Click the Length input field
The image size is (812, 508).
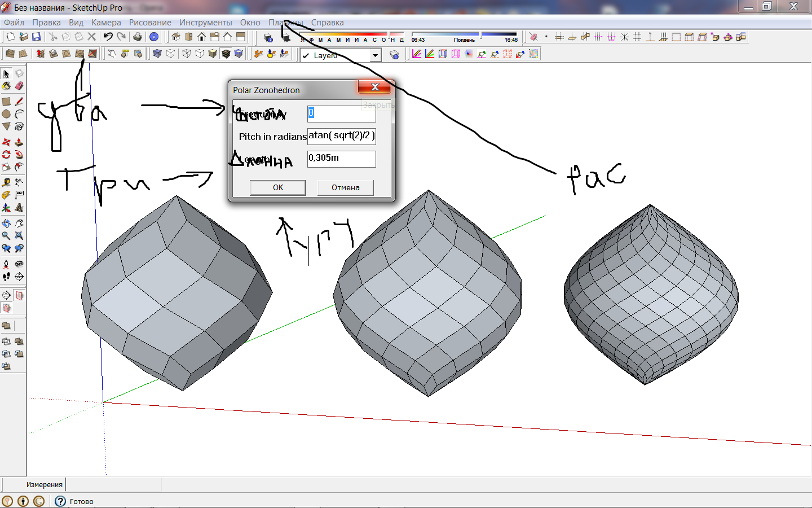[342, 159]
